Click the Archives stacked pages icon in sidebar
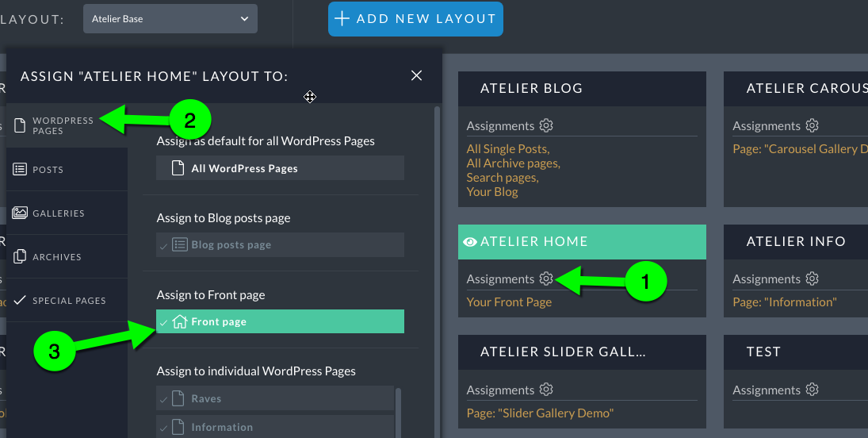This screenshot has width=868, height=438. (20, 256)
